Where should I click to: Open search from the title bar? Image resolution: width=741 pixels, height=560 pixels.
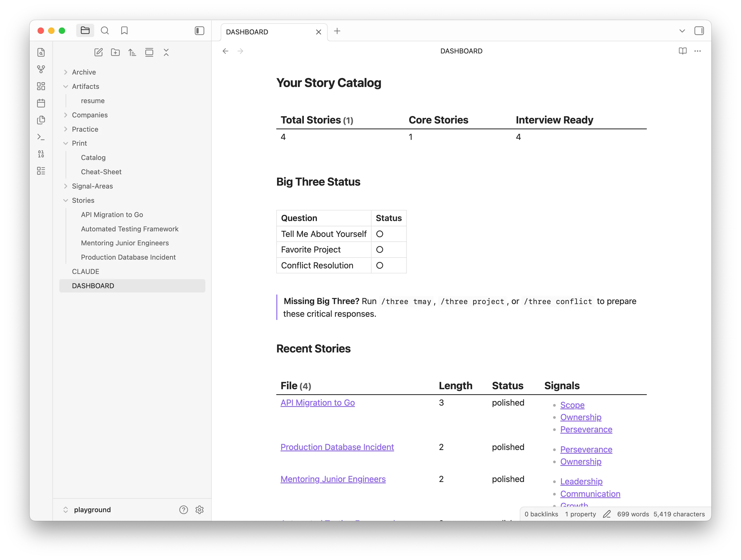point(105,30)
